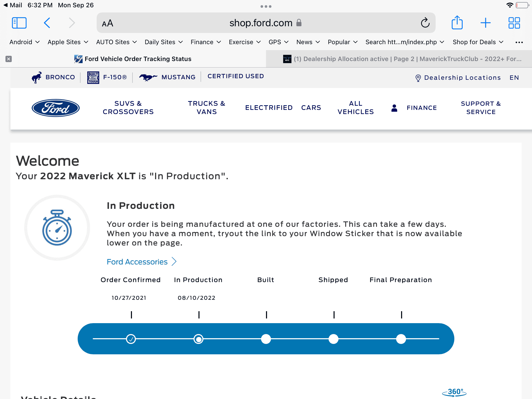The height and width of the screenshot is (399, 532).
Task: Click the Ford oval logo
Action: pyautogui.click(x=56, y=108)
